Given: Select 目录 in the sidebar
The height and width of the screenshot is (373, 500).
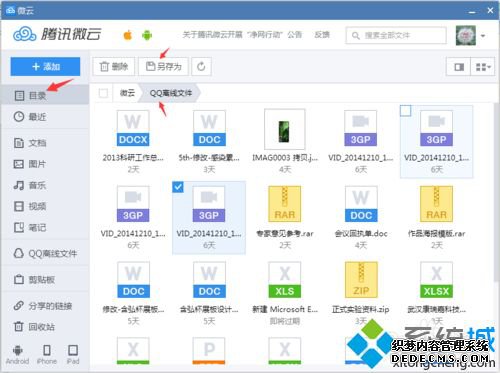Looking at the screenshot, I should click(45, 96).
